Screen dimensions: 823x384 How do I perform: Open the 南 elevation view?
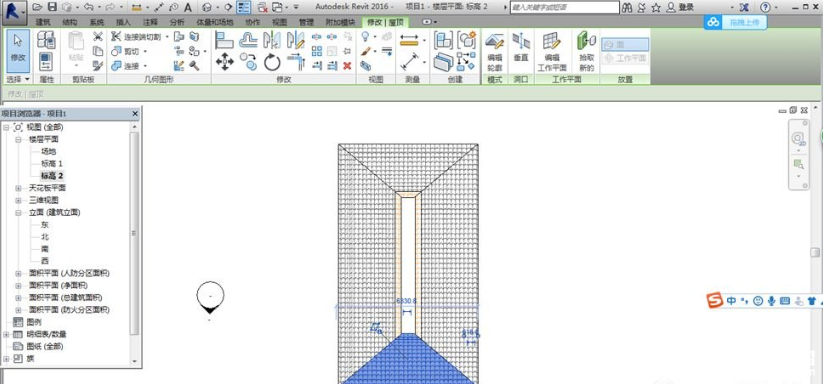click(x=45, y=249)
